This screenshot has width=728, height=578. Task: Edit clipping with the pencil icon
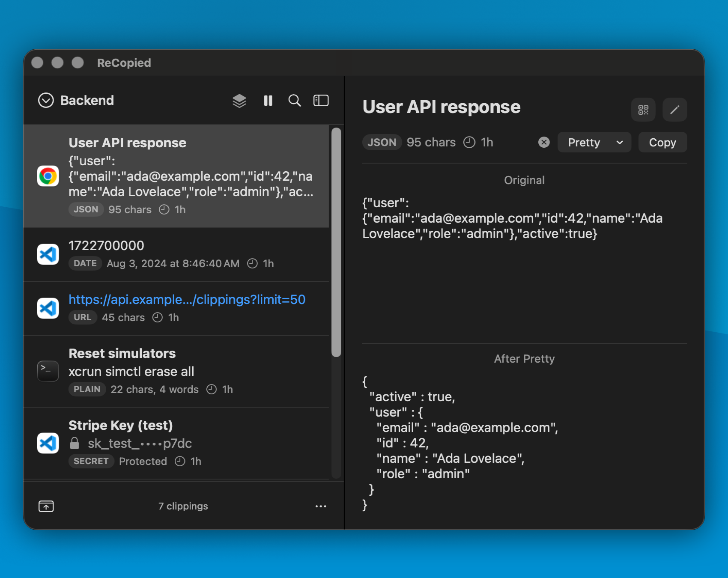tap(675, 110)
